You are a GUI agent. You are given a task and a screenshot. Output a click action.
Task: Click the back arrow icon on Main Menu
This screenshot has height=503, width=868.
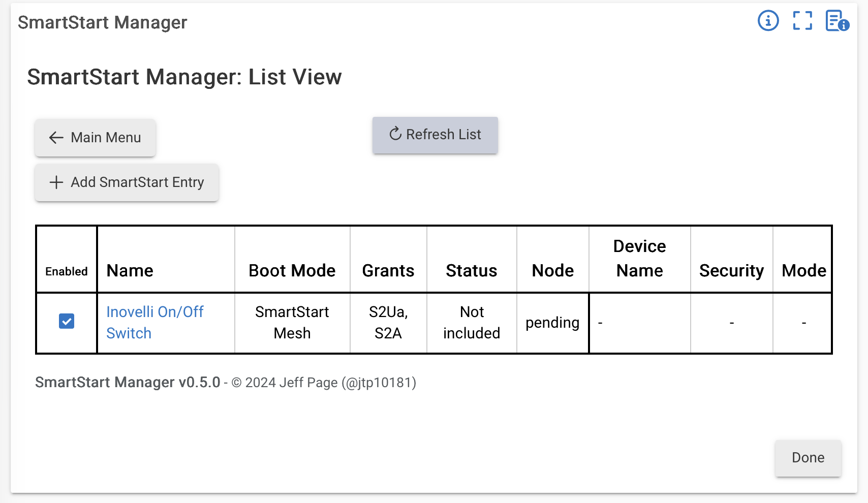(x=56, y=138)
